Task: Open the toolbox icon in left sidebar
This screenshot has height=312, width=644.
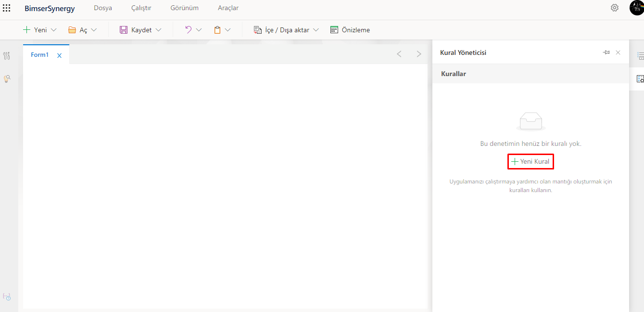Action: tap(7, 56)
